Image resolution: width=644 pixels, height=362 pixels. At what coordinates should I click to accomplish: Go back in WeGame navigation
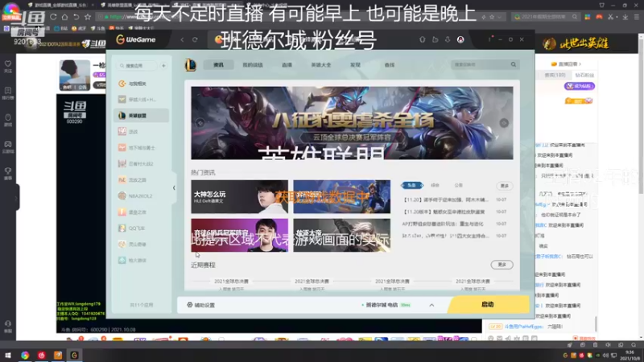(x=183, y=39)
